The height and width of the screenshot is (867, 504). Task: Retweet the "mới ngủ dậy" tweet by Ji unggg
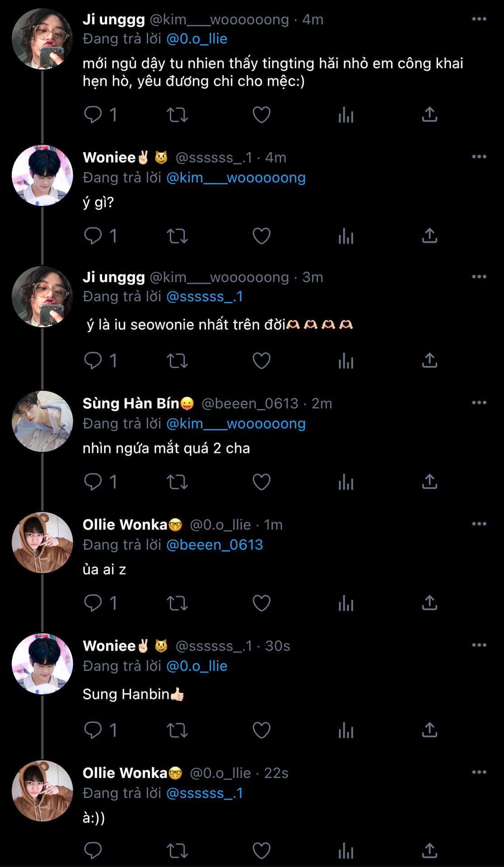(177, 115)
